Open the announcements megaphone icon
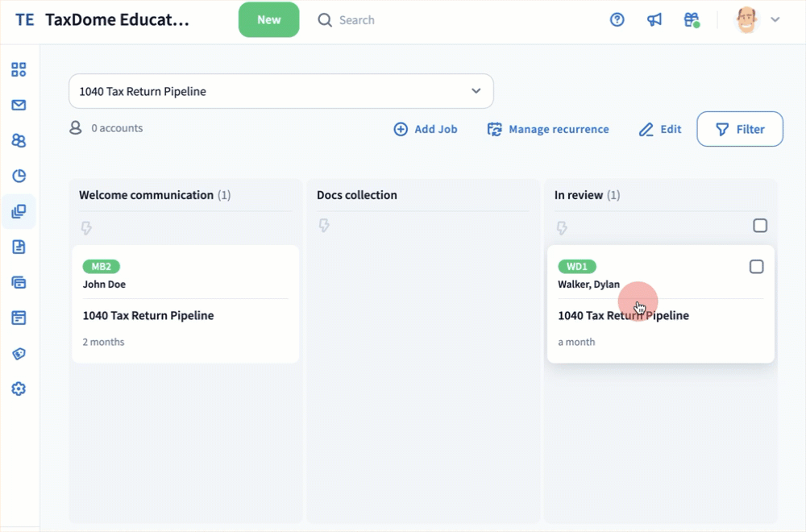806x532 pixels. coord(654,20)
